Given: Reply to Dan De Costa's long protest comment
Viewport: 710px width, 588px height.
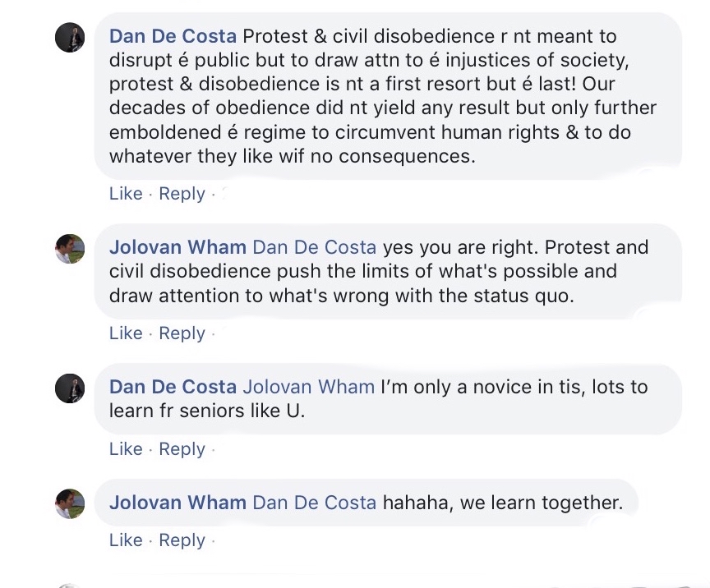Looking at the screenshot, I should tap(182, 194).
